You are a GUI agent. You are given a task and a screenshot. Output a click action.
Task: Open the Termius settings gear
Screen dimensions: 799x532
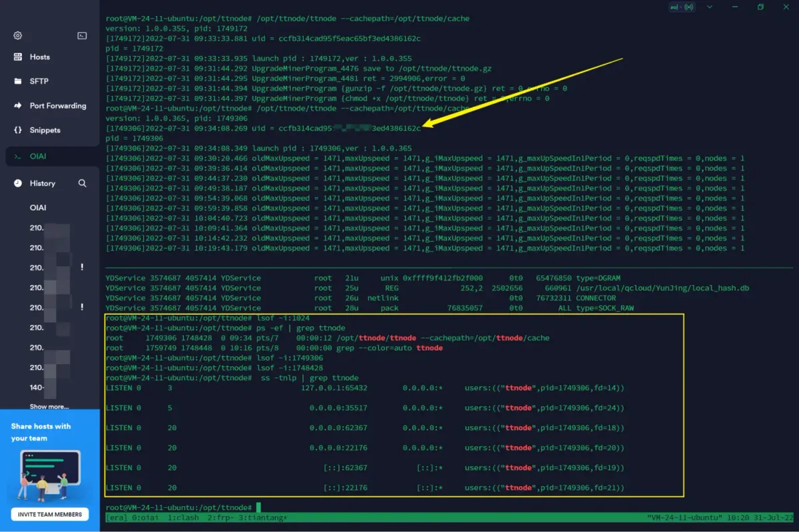click(17, 35)
